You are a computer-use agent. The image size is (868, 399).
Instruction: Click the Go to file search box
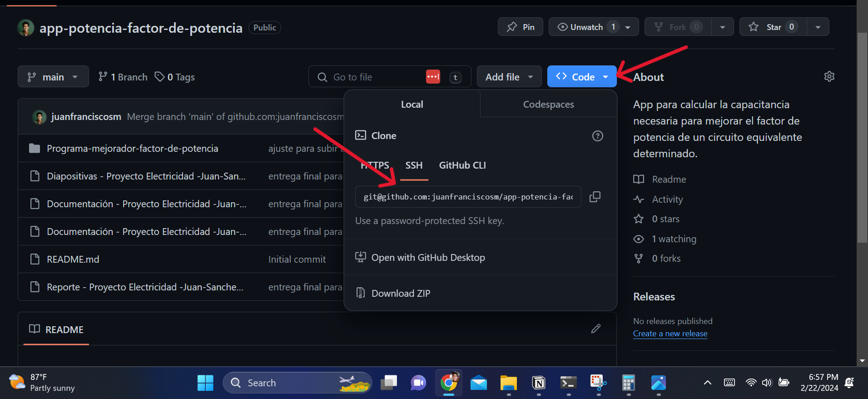click(x=390, y=77)
